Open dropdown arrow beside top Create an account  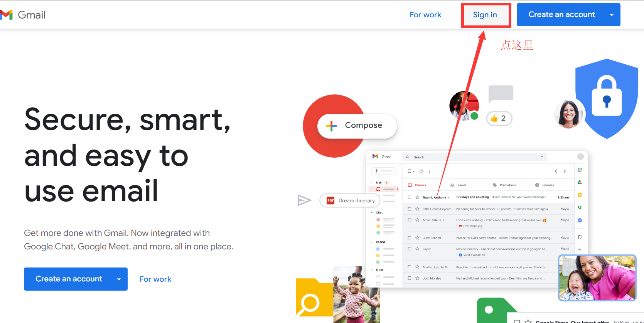(x=612, y=15)
